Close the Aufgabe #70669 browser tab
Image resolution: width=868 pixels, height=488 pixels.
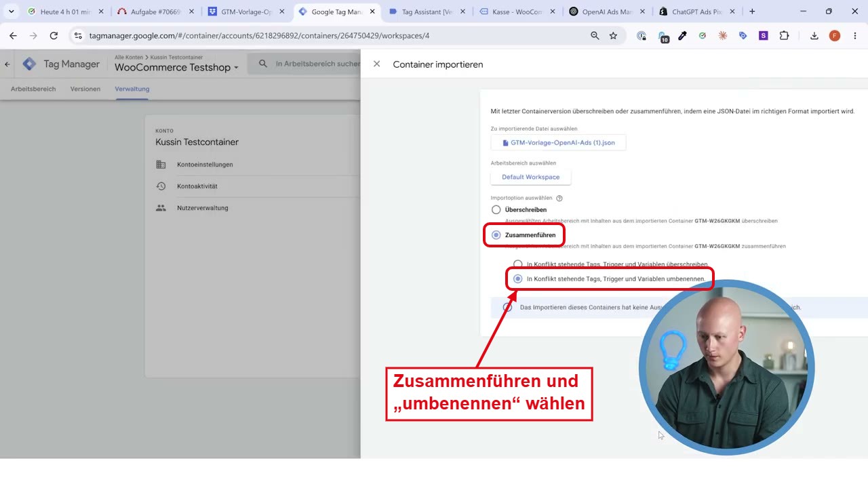click(191, 12)
